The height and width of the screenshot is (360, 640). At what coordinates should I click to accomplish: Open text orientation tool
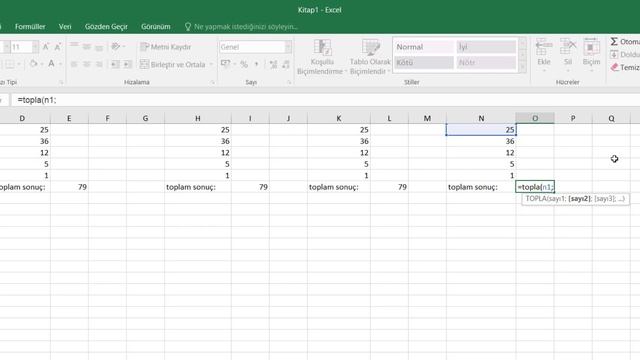point(116,47)
